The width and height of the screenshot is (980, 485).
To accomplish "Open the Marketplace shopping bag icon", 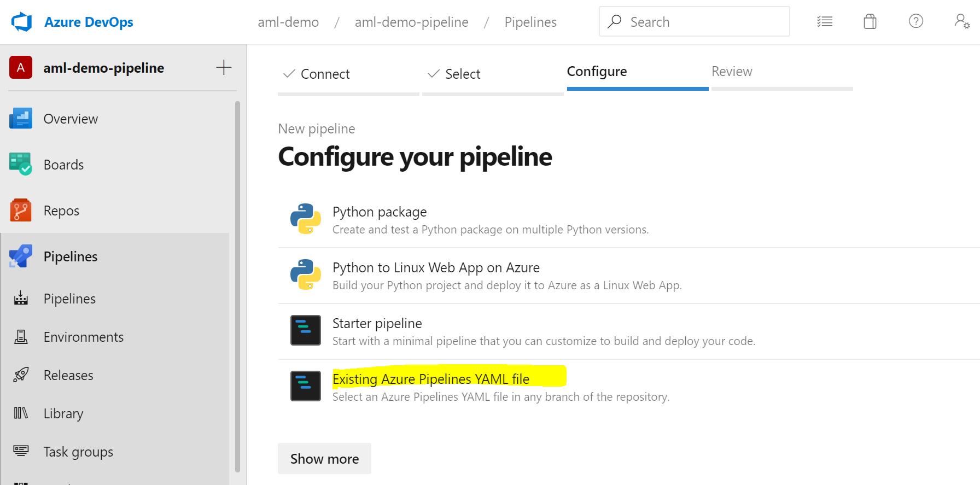I will click(870, 21).
